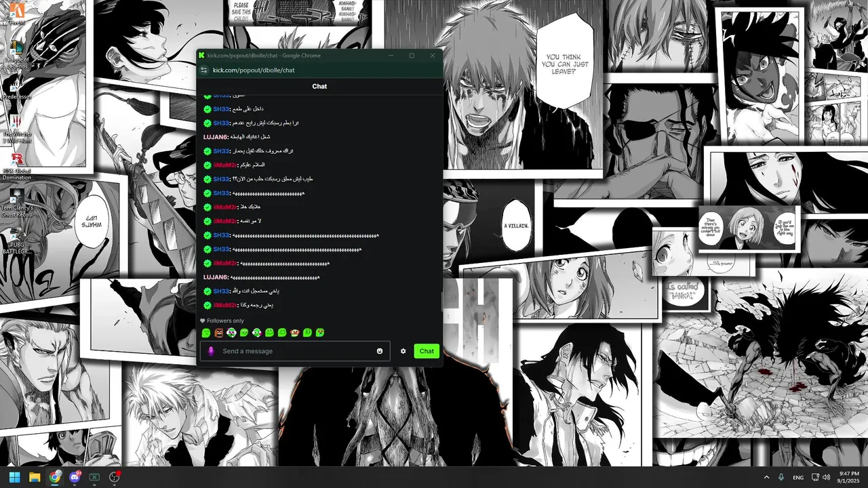Image resolution: width=868 pixels, height=488 pixels.
Task: Insert the plain green blob emote beside the brown one
Action: (x=206, y=333)
